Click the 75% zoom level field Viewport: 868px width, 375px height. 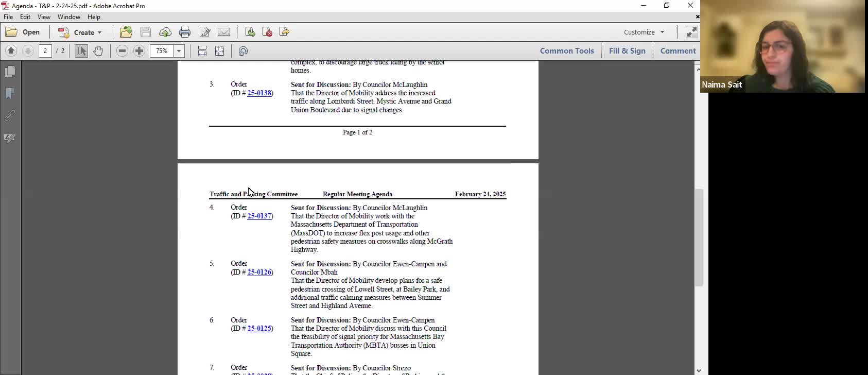(162, 50)
